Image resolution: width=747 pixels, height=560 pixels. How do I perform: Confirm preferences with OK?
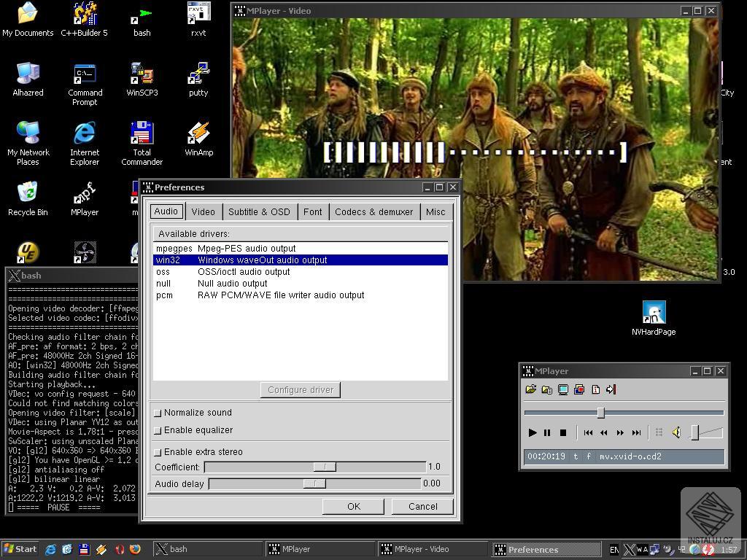pos(353,506)
